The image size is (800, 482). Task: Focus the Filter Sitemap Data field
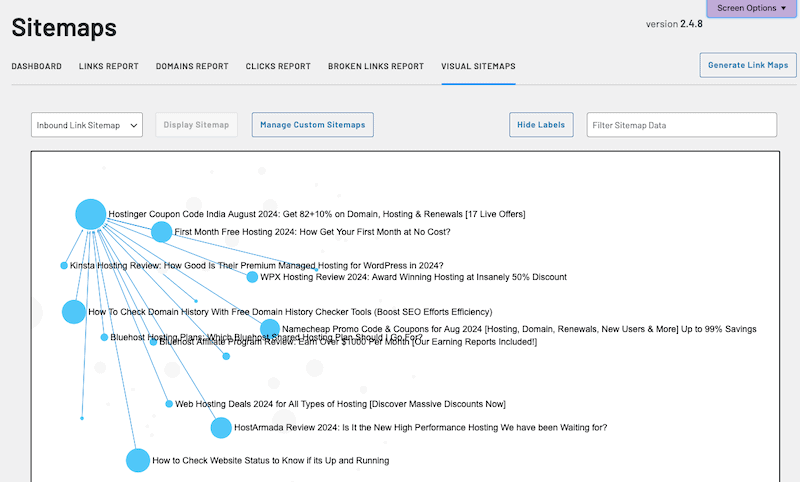tap(682, 125)
